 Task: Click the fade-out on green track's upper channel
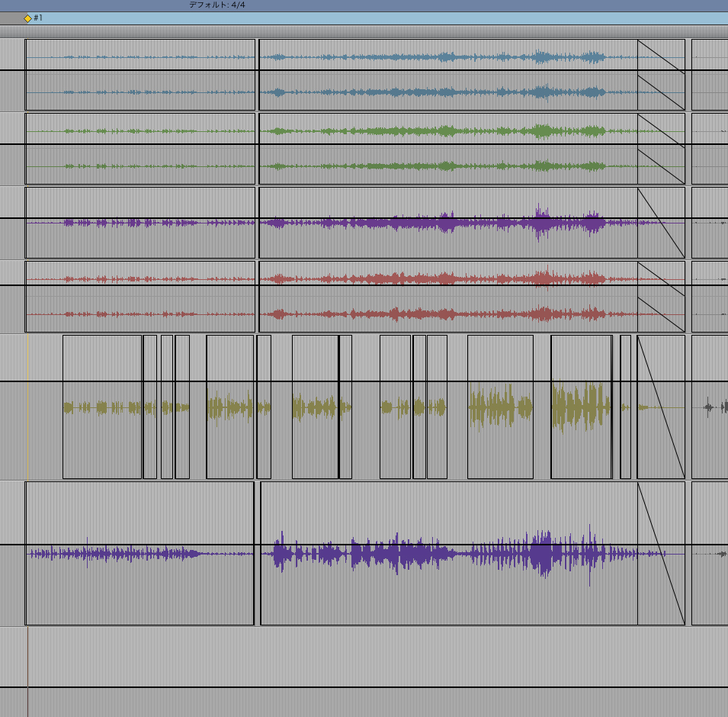pyautogui.click(x=661, y=130)
